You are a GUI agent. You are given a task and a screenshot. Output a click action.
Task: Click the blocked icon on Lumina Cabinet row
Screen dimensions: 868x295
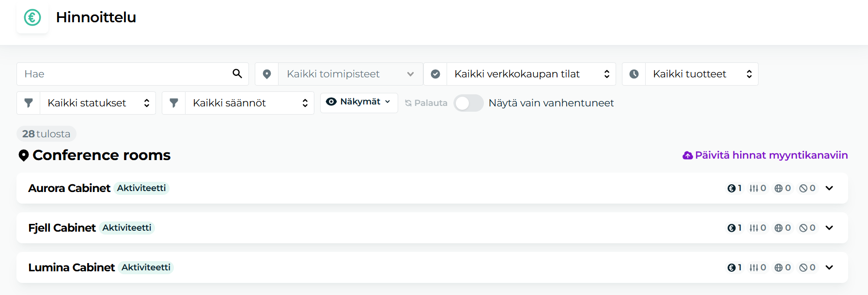pos(803,267)
